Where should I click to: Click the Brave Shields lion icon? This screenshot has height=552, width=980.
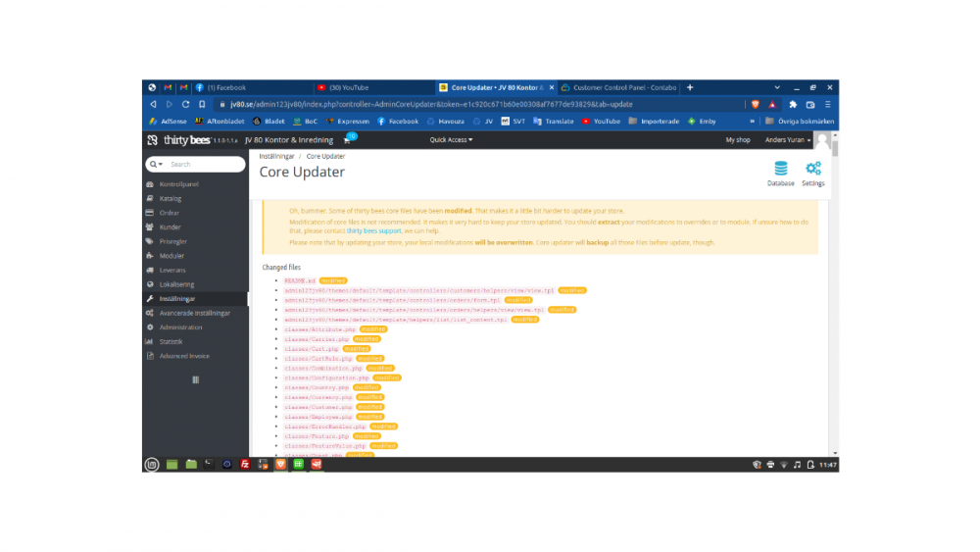[757, 104]
